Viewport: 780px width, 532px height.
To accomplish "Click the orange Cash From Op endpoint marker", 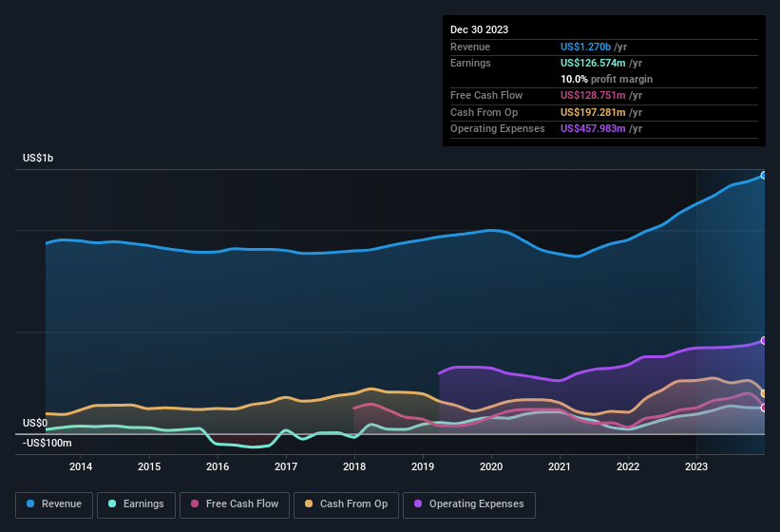I will tap(763, 393).
